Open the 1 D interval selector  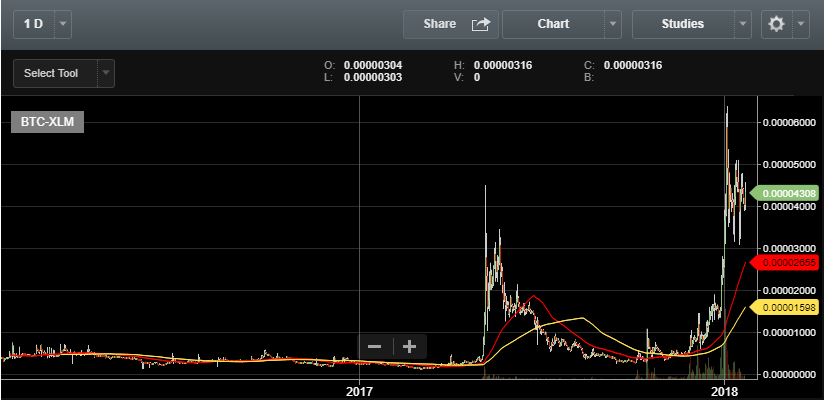coord(34,24)
